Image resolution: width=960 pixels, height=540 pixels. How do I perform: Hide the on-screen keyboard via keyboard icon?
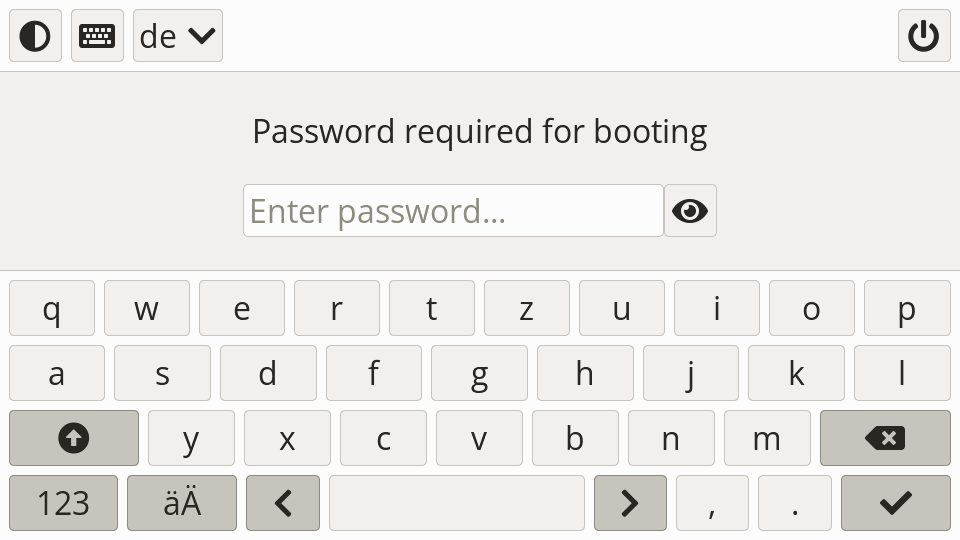(97, 36)
